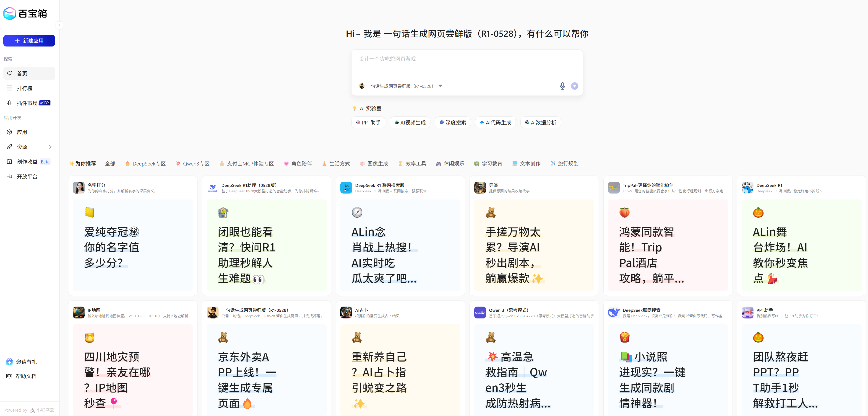
Task: Click 一句话生成网页尝鲜版 card avatar icon
Action: (x=213, y=313)
